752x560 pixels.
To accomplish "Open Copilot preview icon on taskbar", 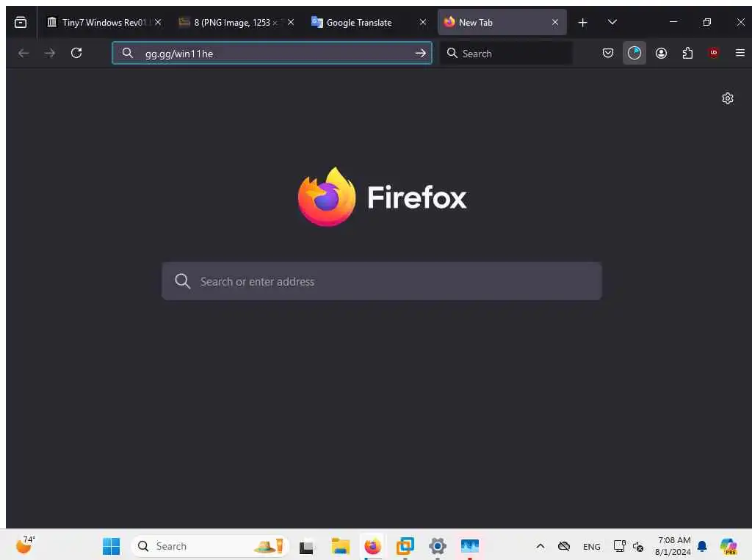I will click(x=728, y=546).
